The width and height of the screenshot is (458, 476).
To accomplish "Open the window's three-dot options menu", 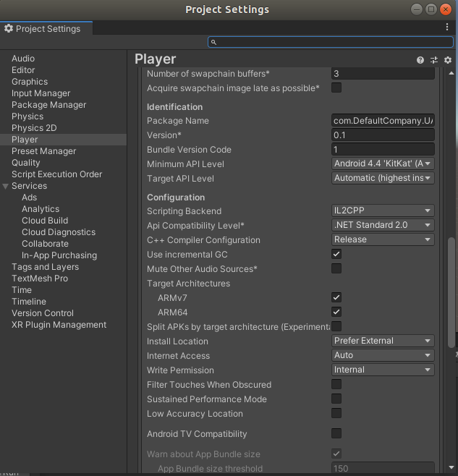I will (447, 27).
